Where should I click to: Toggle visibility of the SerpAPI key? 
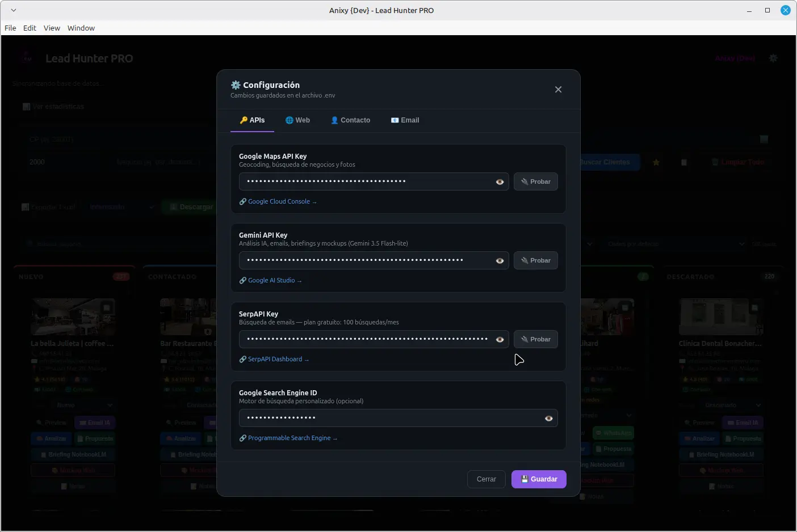(x=500, y=340)
